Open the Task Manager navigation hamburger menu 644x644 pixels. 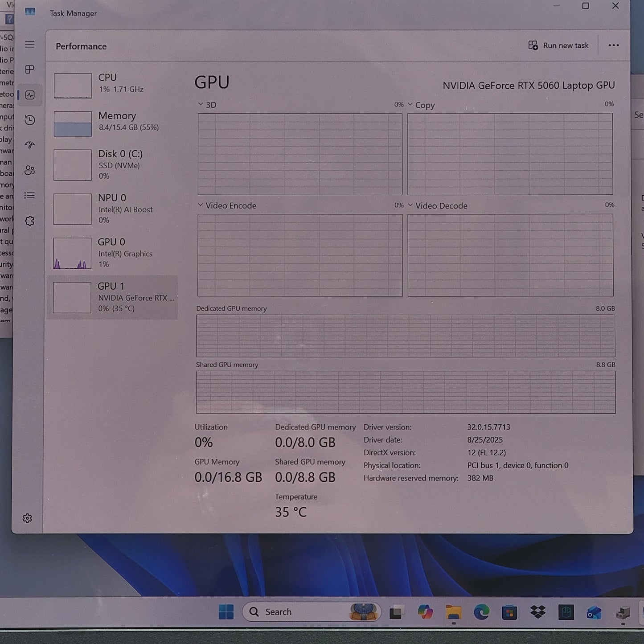[29, 44]
